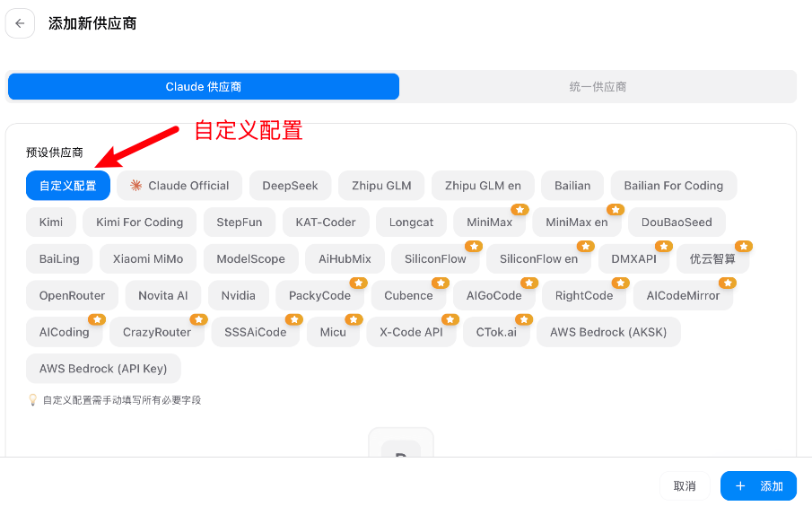Choose AWS Bedrock (API Key) preset
This screenshot has height=506, width=812.
(x=103, y=369)
